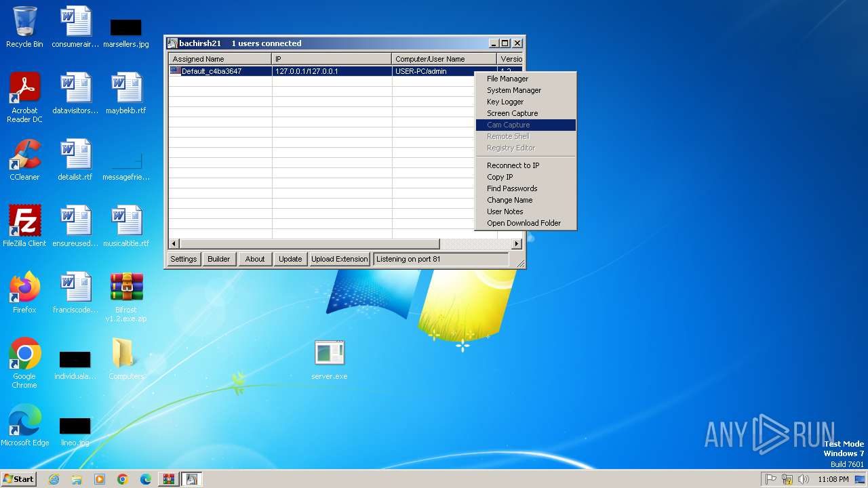The image size is (868, 488).
Task: Choose Reconnect to IP menu item
Action: point(526,165)
